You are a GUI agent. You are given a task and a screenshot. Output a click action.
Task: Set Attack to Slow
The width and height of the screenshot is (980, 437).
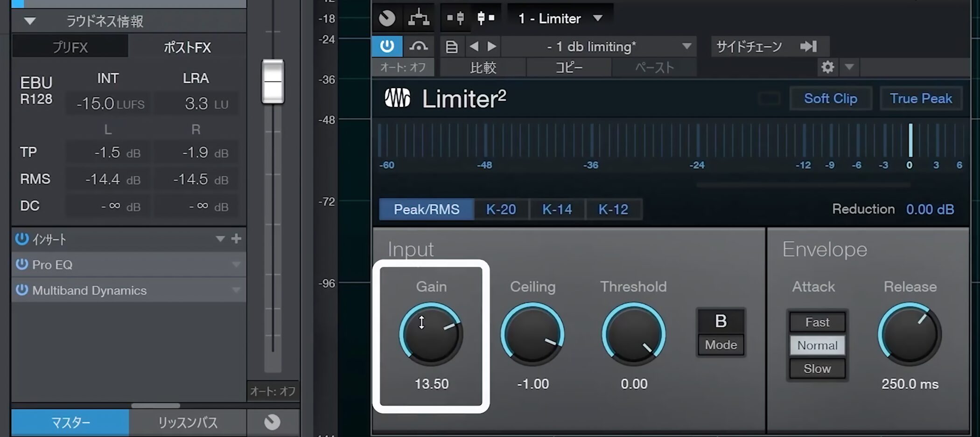(x=817, y=368)
